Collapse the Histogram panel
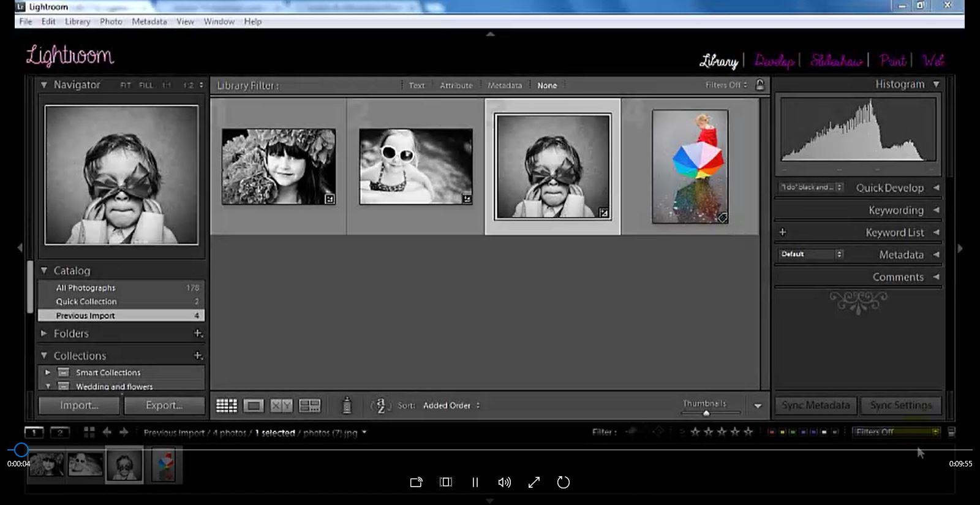Screen dimensions: 980x505 coord(936,84)
